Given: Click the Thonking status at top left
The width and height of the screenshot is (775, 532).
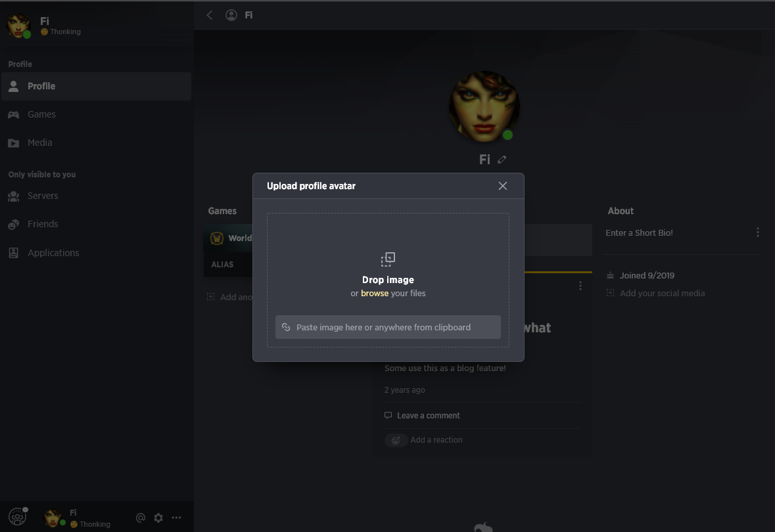Looking at the screenshot, I should pos(60,32).
